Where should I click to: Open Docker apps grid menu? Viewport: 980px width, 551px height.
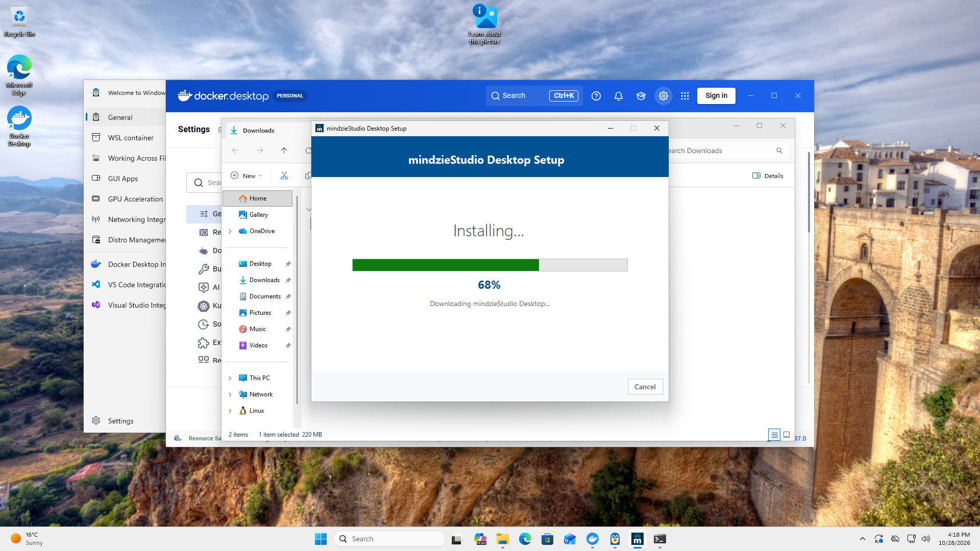tap(685, 96)
